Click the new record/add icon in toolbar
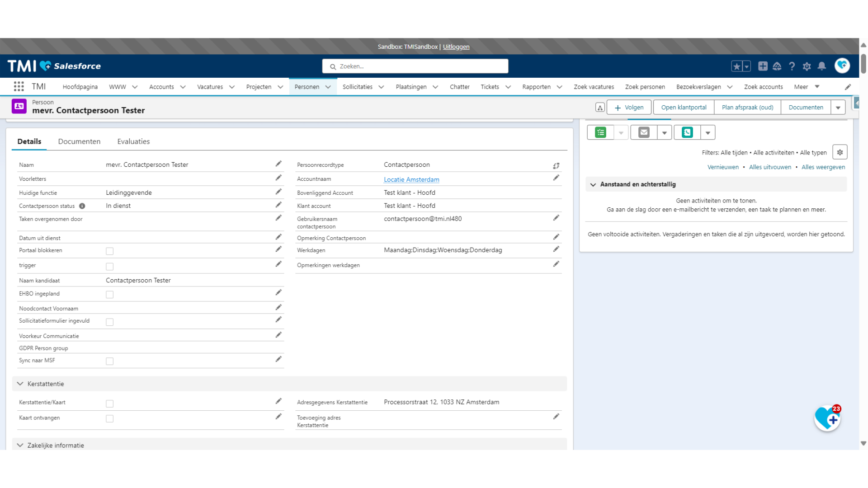Viewport: 868px width, 488px height. 762,66
